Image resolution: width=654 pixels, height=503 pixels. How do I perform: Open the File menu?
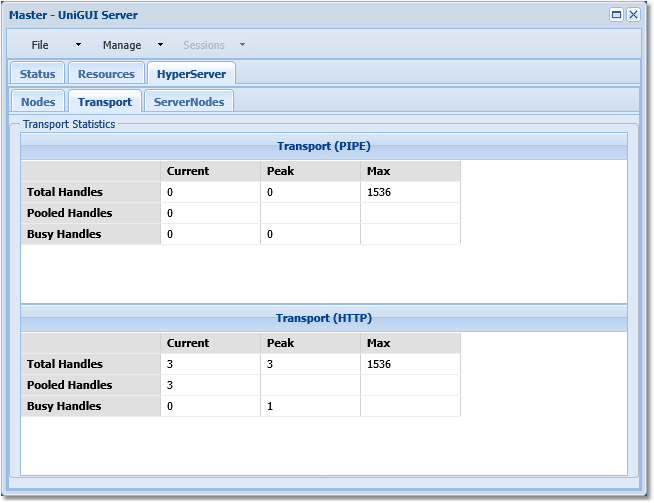coord(40,45)
